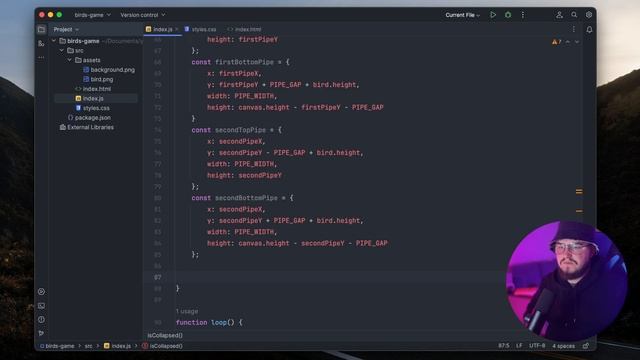Select External Libraries node

[x=90, y=127]
